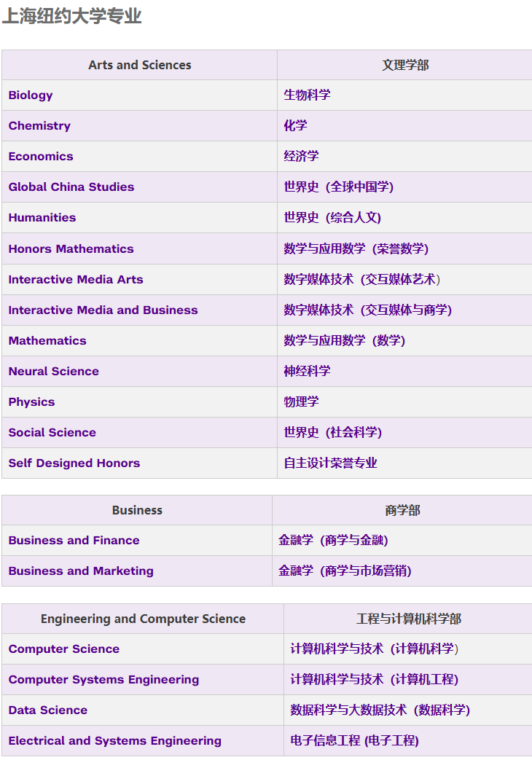Open the Biology major link
532x760 pixels.
click(31, 95)
